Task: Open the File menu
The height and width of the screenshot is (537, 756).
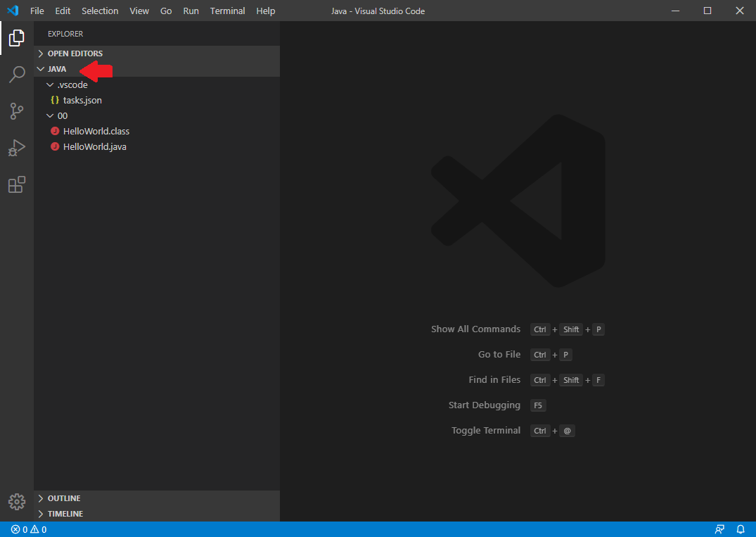Action: 37,11
